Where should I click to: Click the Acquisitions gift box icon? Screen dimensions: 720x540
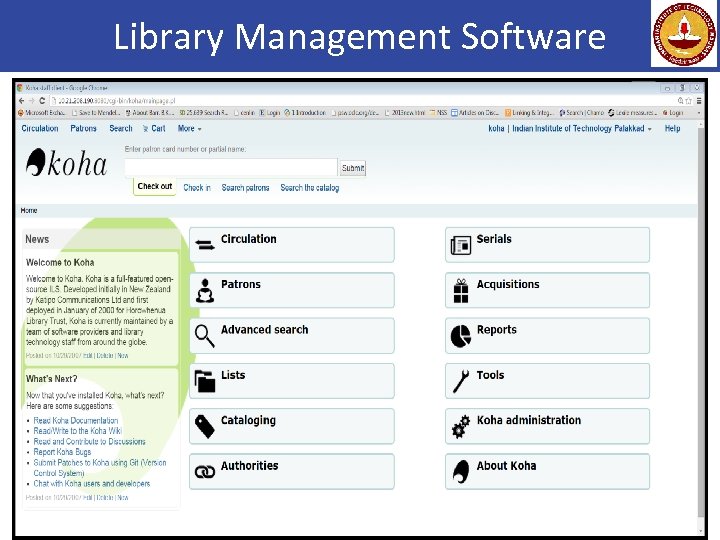(461, 291)
